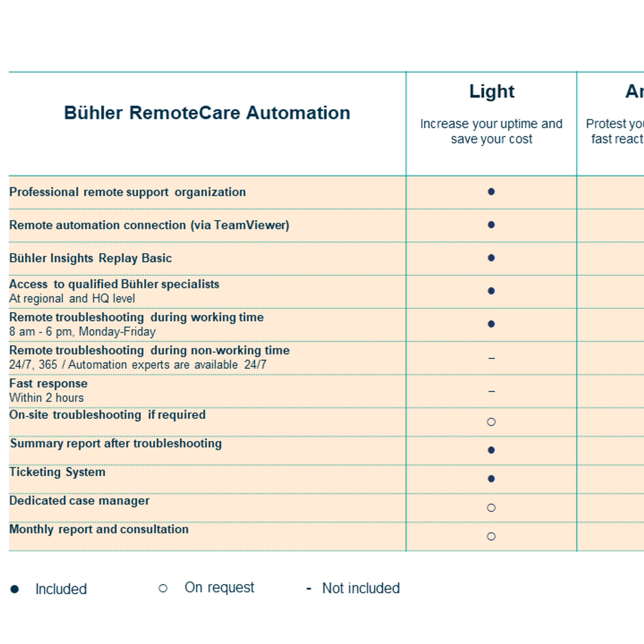Click the Not included legend label
Image resolution: width=644 pixels, height=644 pixels.
(x=361, y=588)
